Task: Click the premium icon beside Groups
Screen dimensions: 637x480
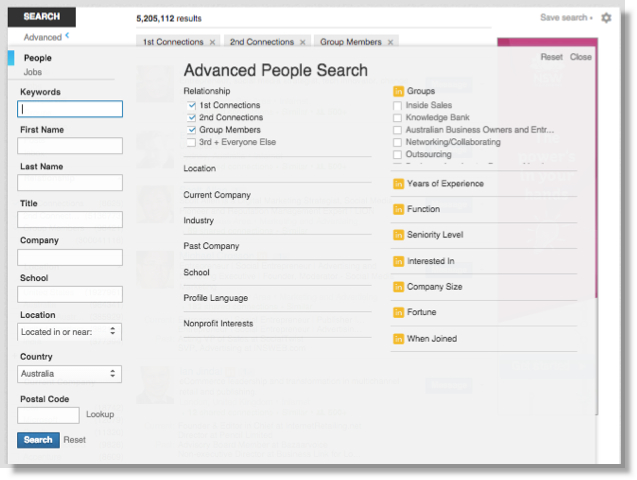Action: [x=399, y=91]
